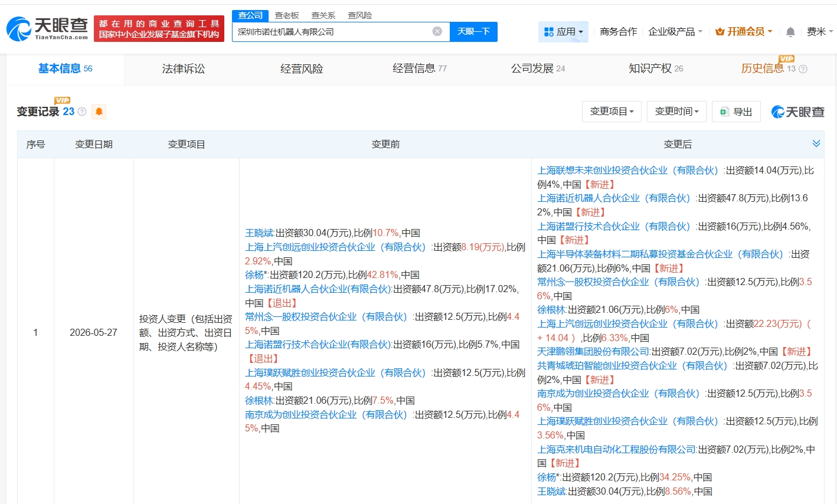The image size is (837, 504).
Task: Open the 开通会员 membership dropdown
Action: coord(744,32)
